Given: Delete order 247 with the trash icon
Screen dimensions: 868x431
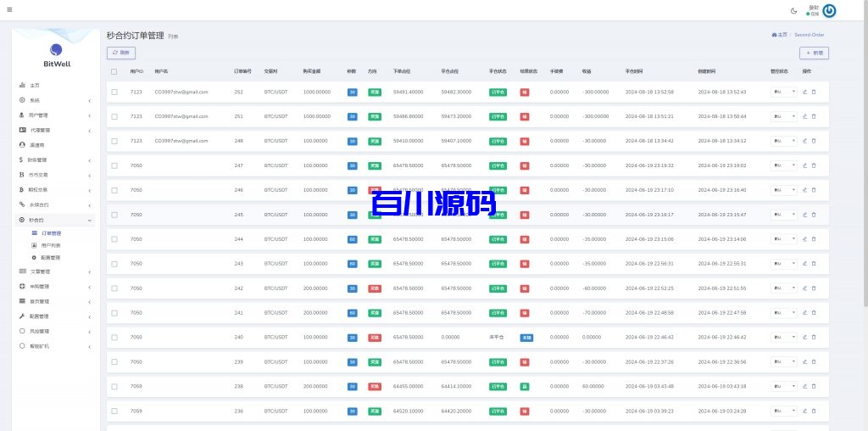Looking at the screenshot, I should pos(814,165).
